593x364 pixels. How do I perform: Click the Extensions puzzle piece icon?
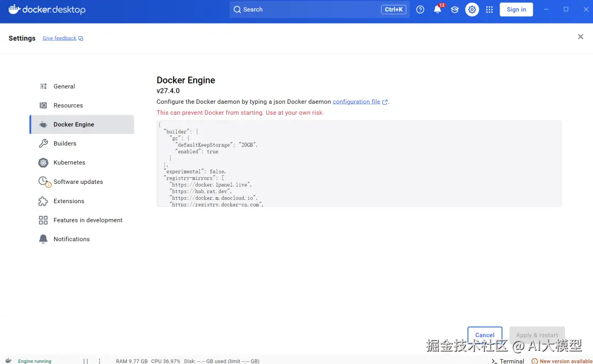coord(43,201)
